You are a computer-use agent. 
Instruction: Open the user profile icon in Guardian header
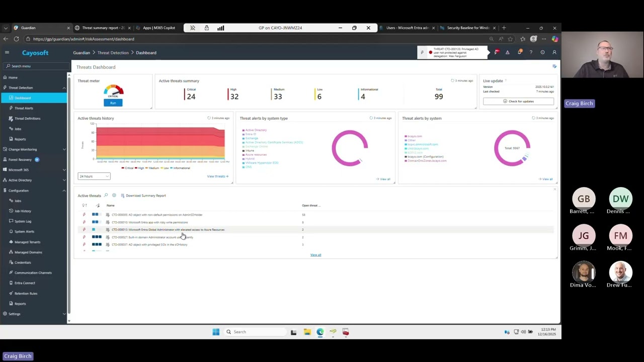click(554, 52)
